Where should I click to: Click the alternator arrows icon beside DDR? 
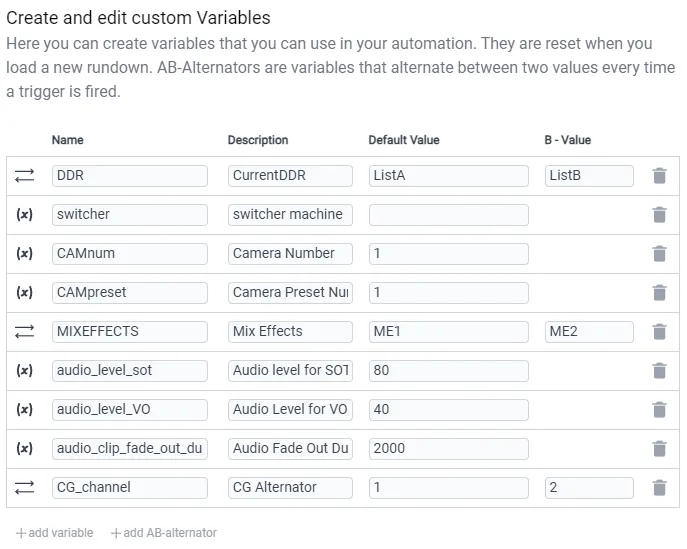click(x=25, y=176)
